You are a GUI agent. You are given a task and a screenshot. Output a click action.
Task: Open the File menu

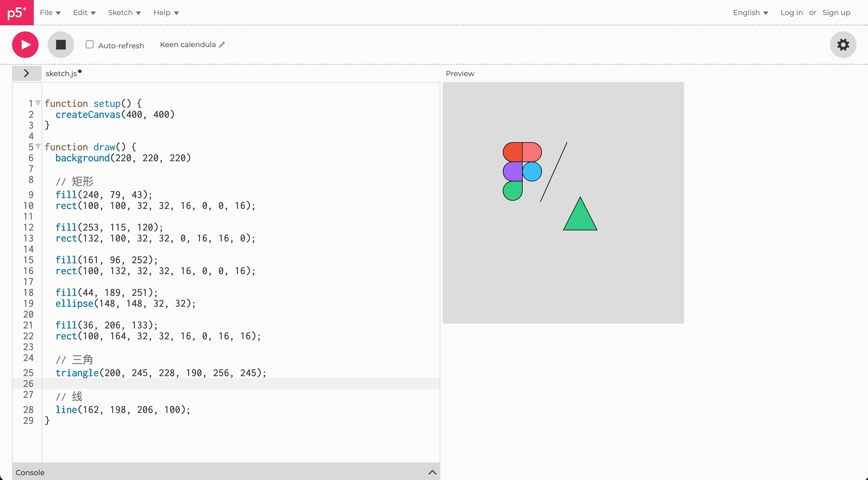click(x=50, y=12)
